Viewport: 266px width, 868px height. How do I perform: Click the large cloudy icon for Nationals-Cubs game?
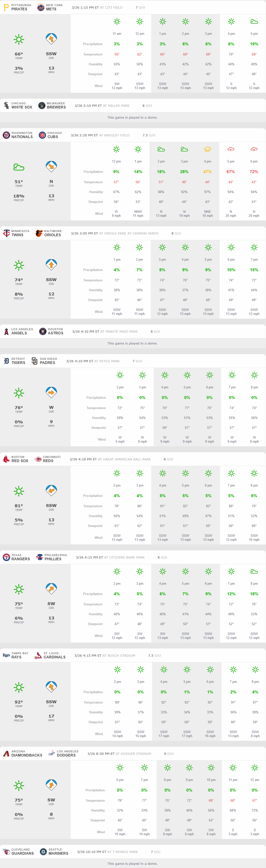19,167
